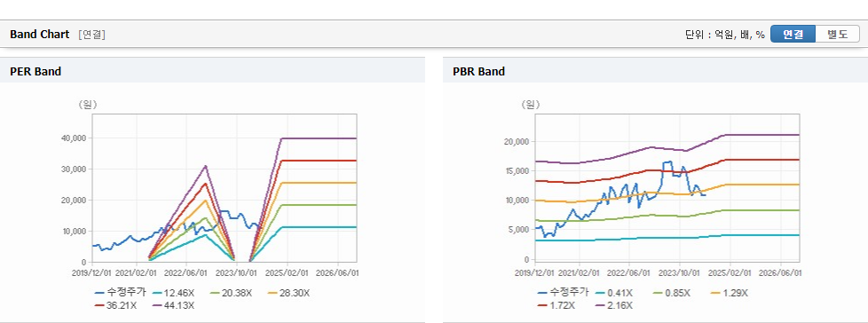Toggle 44.13X legend series
This screenshot has height=323, width=868.
174,304
